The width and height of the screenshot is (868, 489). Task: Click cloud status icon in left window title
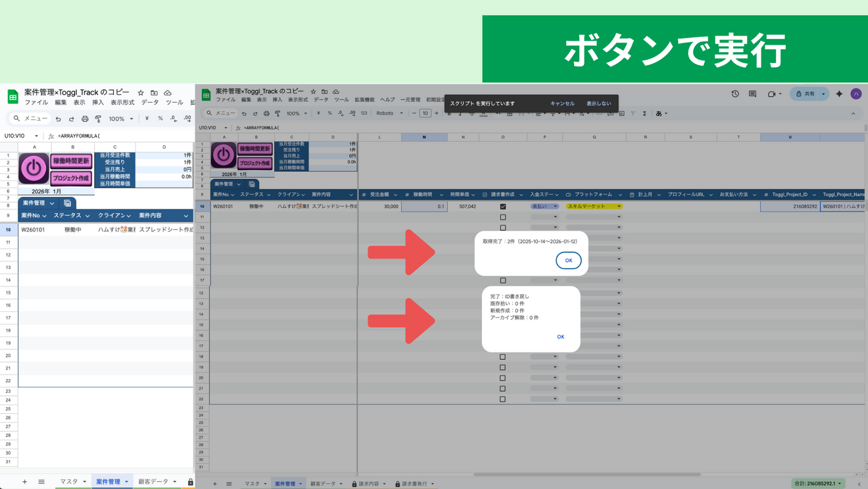(168, 93)
